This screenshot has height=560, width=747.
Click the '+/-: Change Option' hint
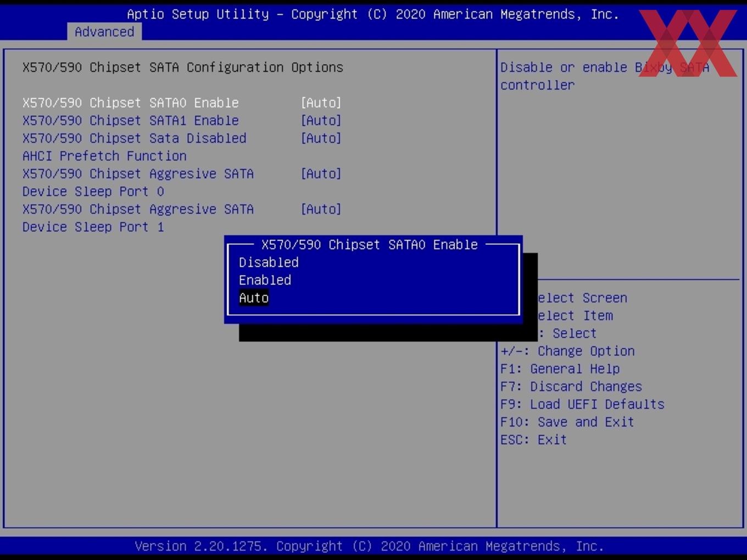point(567,351)
